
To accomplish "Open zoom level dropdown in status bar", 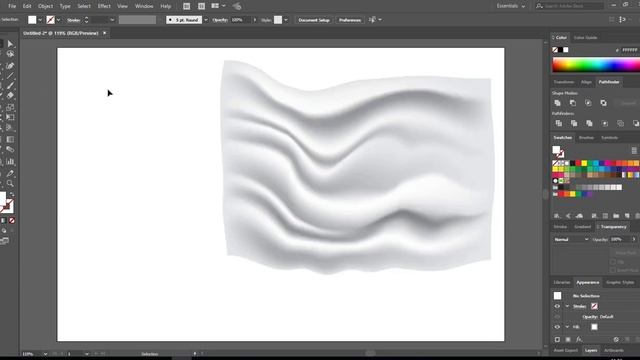I will (45, 354).
